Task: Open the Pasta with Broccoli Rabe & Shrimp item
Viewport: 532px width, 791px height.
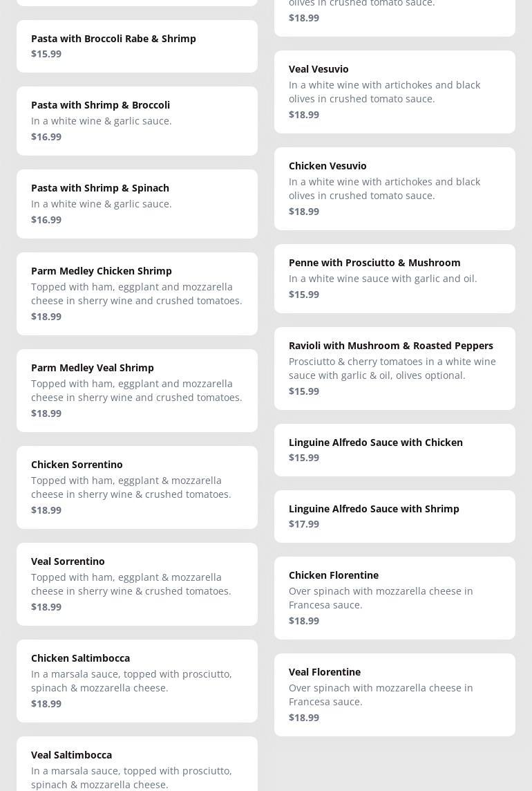Action: (137, 46)
